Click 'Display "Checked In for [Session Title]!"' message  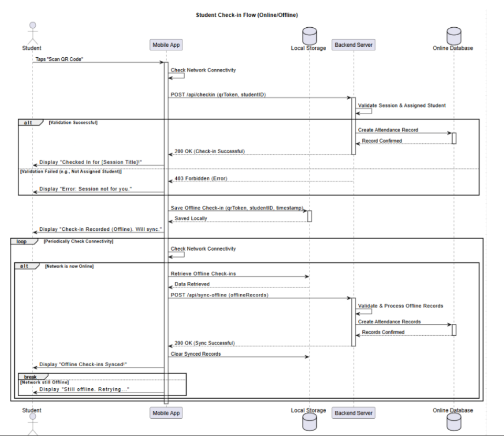91,162
